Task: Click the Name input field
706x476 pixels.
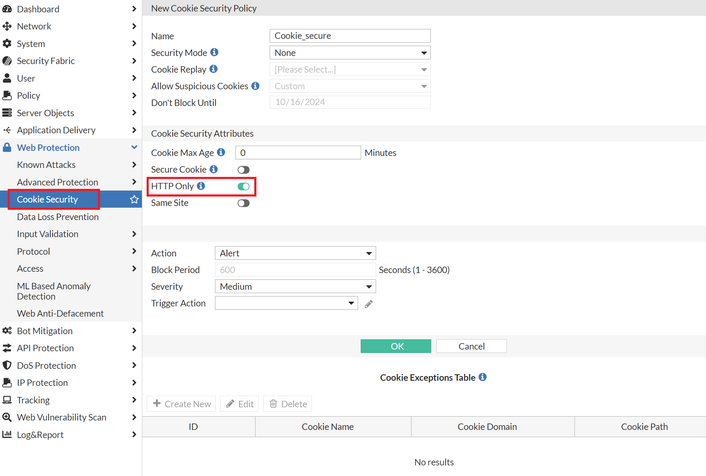Action: tap(350, 35)
